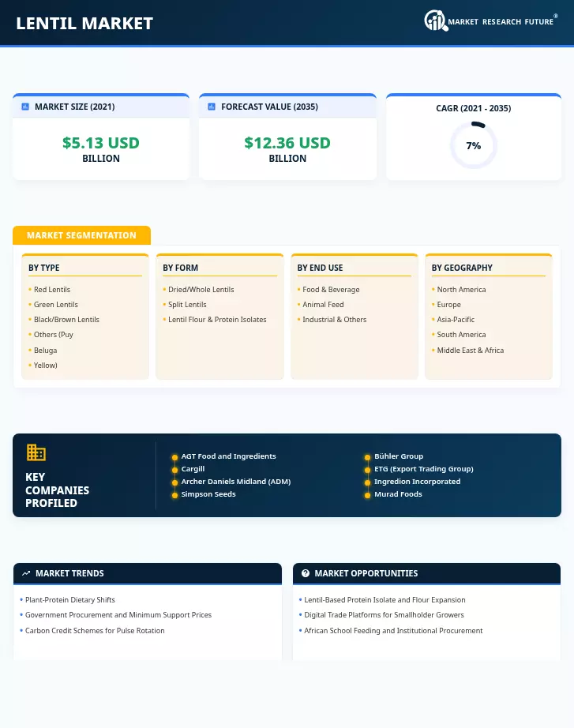Click Europe in geography list
The width and height of the screenshot is (574, 728).
(x=448, y=305)
